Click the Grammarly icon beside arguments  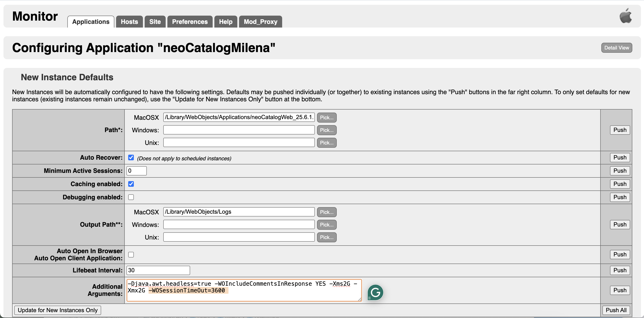tap(375, 292)
